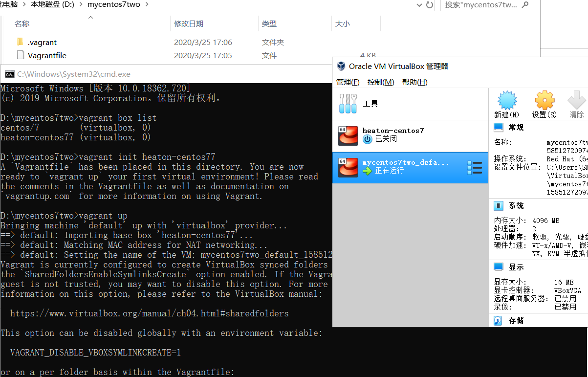
Task: Open the 帮助(H) menu in VirtualBox
Action: (x=415, y=82)
